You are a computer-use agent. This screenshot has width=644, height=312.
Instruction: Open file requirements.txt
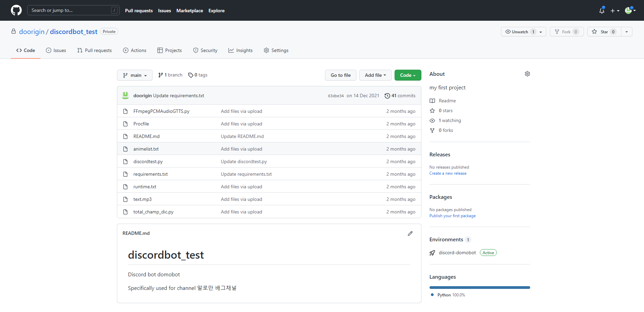point(151,174)
